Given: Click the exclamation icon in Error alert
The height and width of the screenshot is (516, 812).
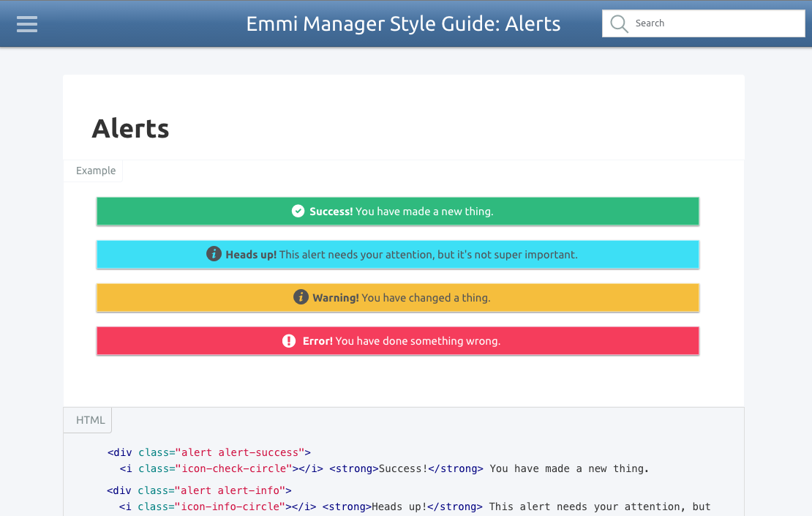Looking at the screenshot, I should coord(289,340).
